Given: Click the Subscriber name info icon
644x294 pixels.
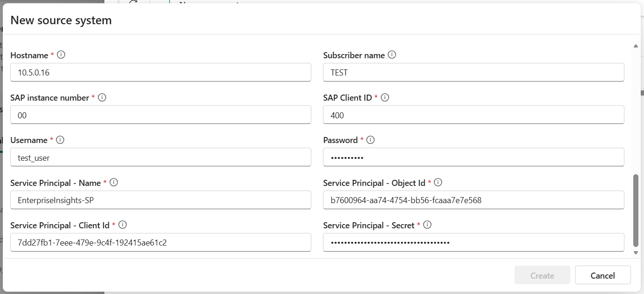Looking at the screenshot, I should 392,55.
